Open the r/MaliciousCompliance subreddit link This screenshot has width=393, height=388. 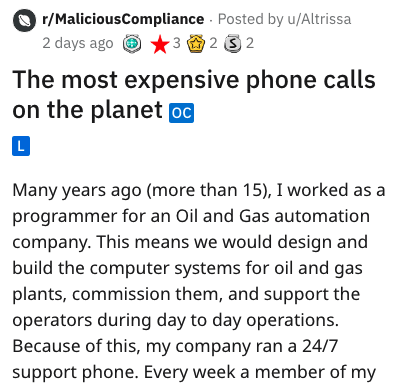(x=123, y=19)
